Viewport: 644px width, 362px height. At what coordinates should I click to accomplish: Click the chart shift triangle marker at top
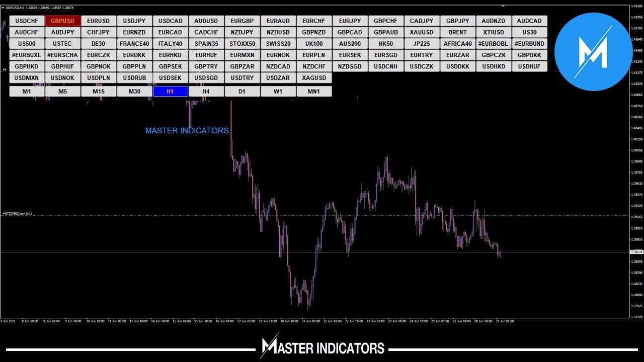503,6
